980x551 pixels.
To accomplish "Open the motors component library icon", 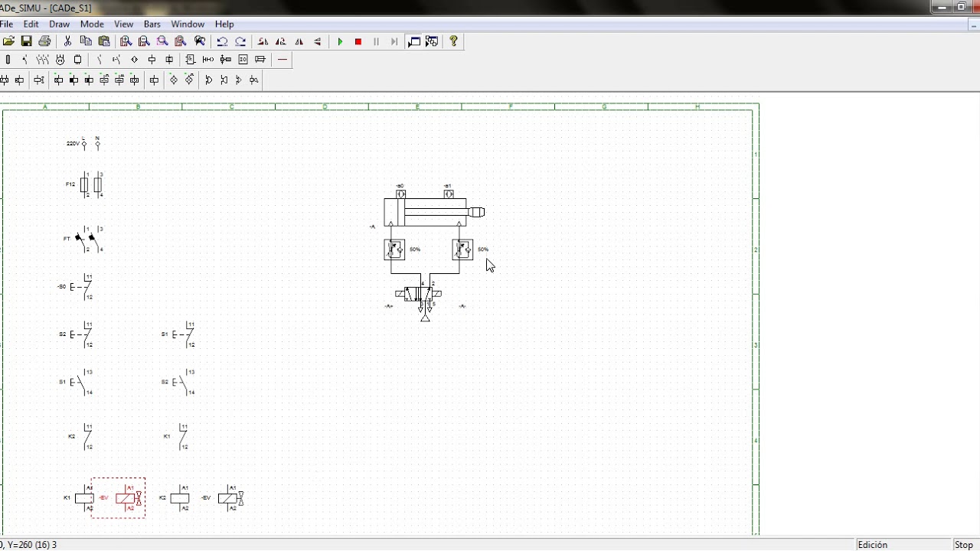I will (x=60, y=60).
